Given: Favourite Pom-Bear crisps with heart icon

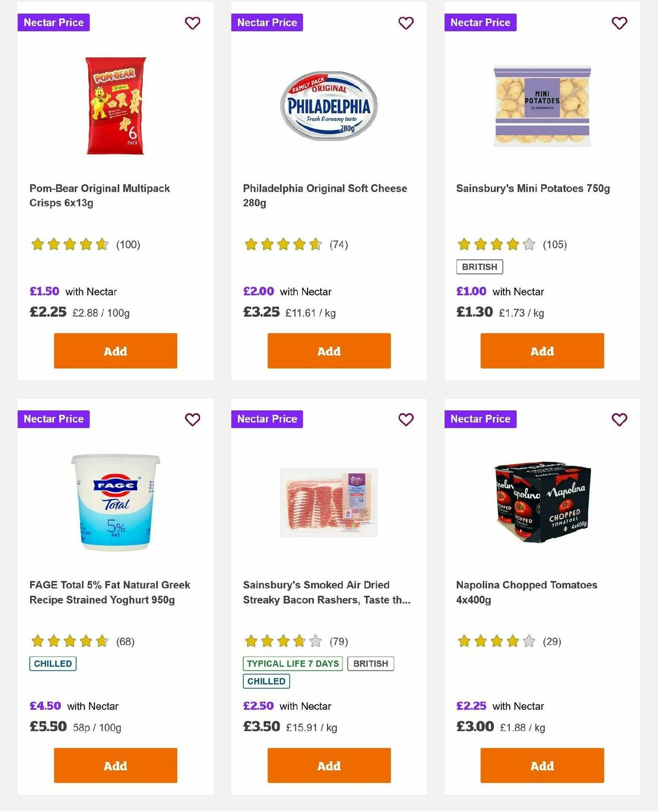Looking at the screenshot, I should (x=192, y=23).
